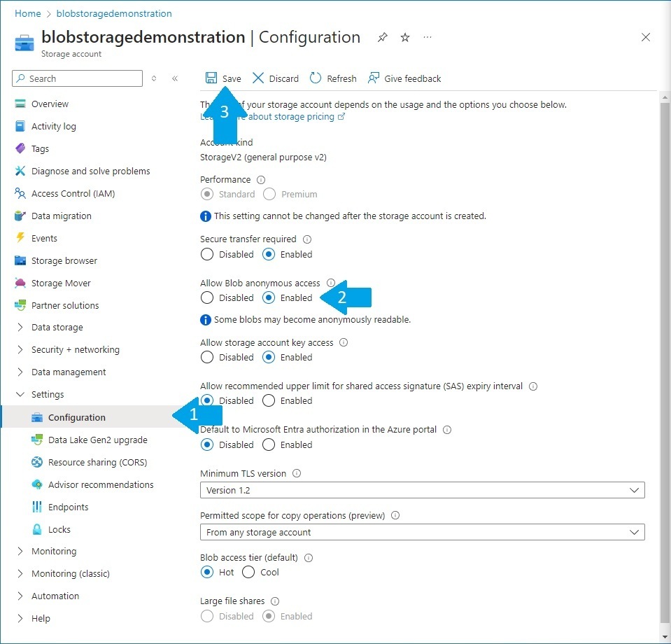Expand the Security + networking section
Image resolution: width=671 pixels, height=644 pixels.
point(20,349)
